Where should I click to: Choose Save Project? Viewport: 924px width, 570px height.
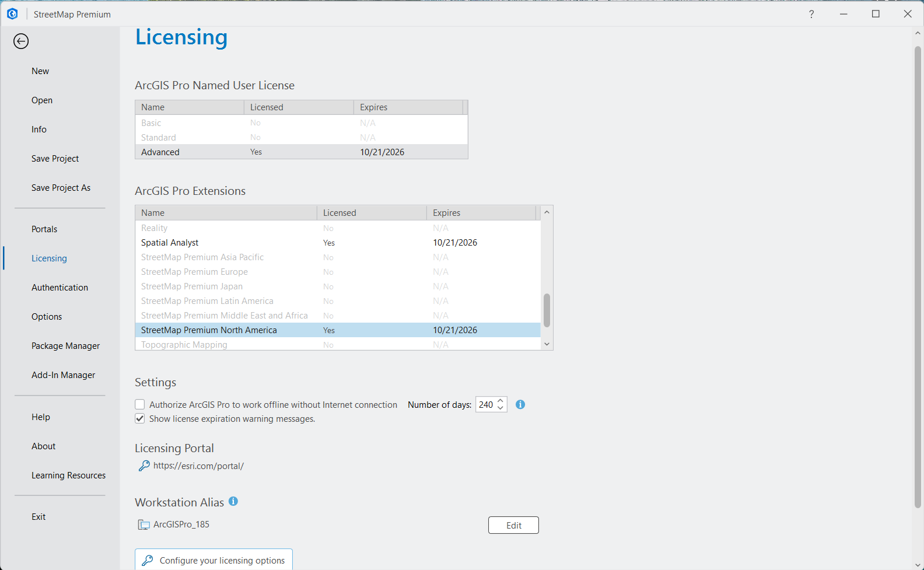coord(55,159)
